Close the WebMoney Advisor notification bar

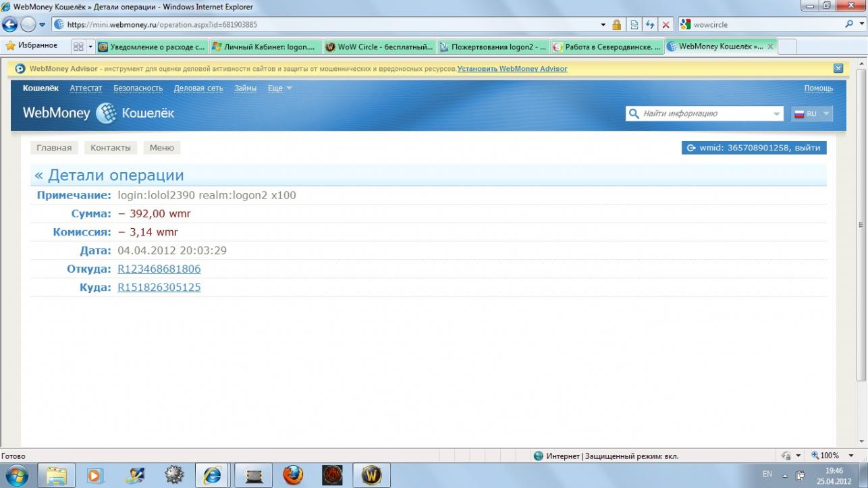click(x=838, y=68)
